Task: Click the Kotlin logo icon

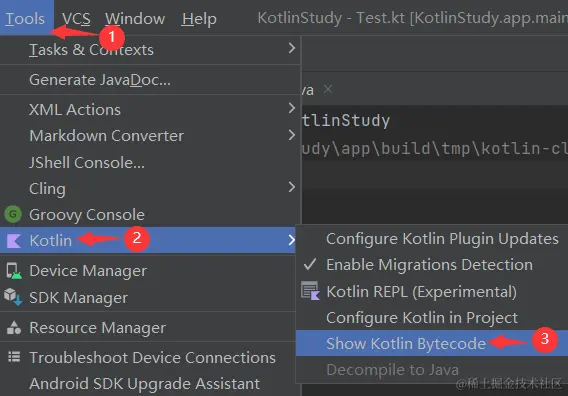Action: pyautogui.click(x=14, y=241)
